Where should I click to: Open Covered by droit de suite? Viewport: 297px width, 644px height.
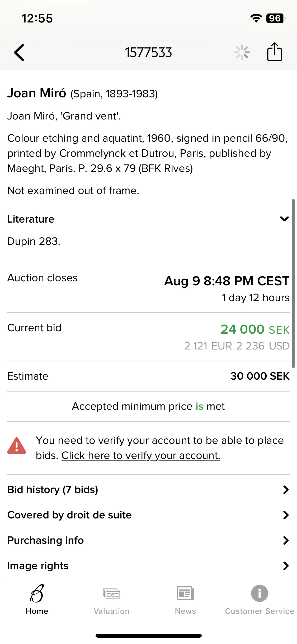tap(148, 515)
